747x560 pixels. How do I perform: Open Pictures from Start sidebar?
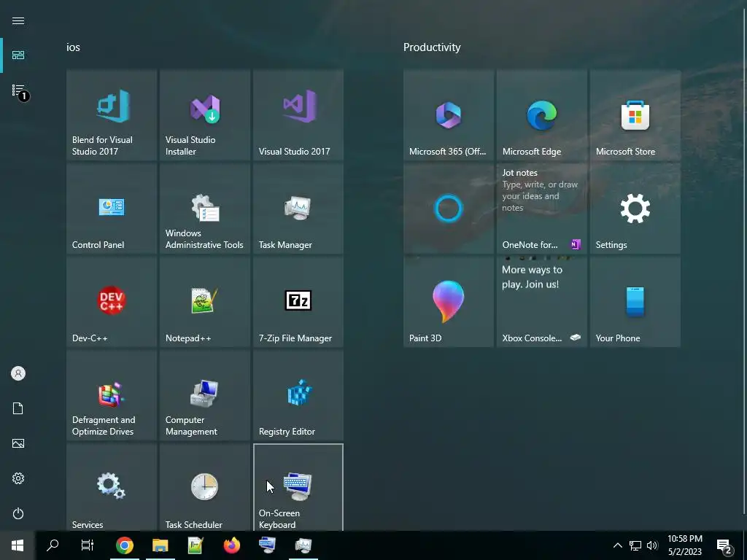click(x=18, y=443)
